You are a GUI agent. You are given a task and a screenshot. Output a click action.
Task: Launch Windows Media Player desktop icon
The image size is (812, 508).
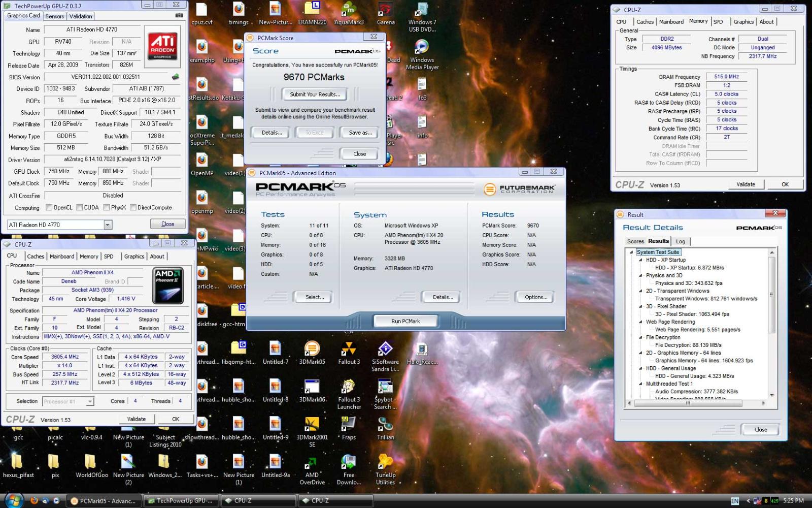pos(422,54)
